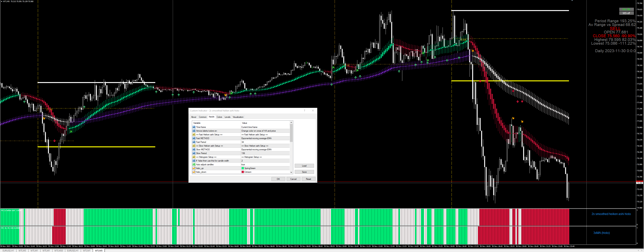This screenshot has height=252, width=644.
Task: Click the histo_down color parameter icon
Action: coord(194,172)
